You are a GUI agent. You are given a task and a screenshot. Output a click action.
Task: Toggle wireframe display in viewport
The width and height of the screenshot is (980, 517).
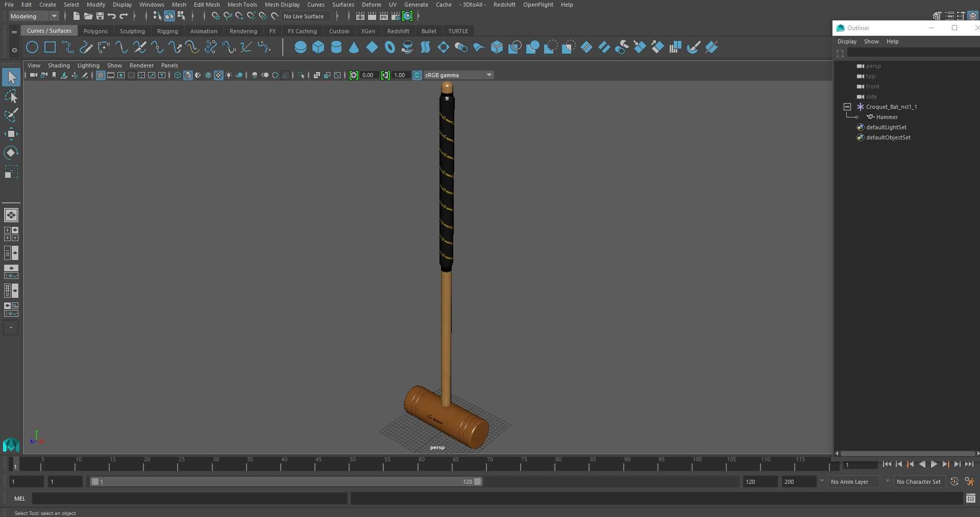click(178, 75)
